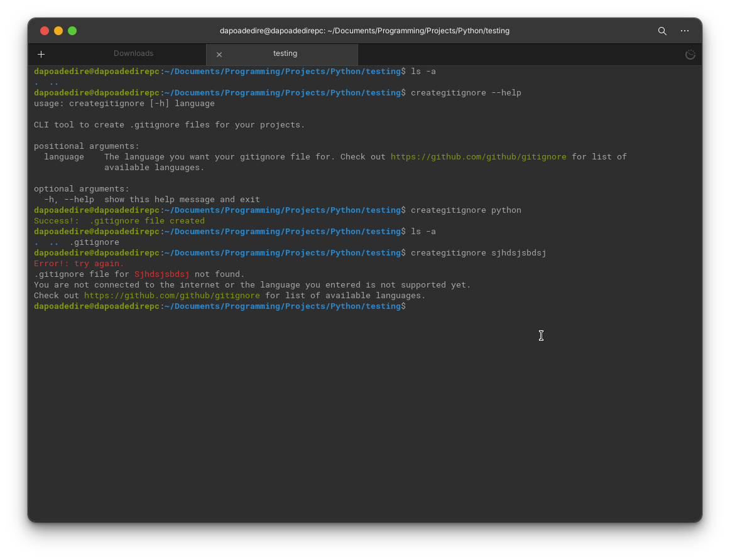730x560 pixels.
Task: Toggle the moon-shaped night mode icon
Action: [x=690, y=55]
